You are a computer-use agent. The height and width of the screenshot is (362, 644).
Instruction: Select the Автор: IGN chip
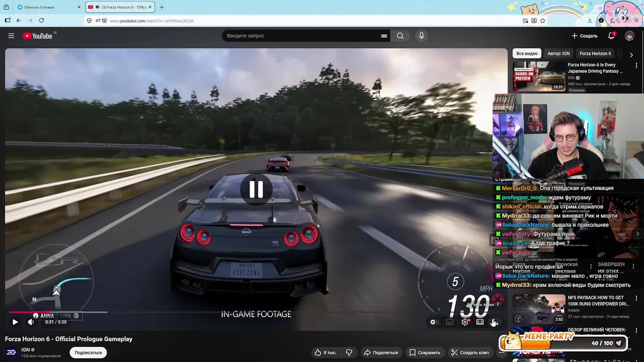click(558, 53)
